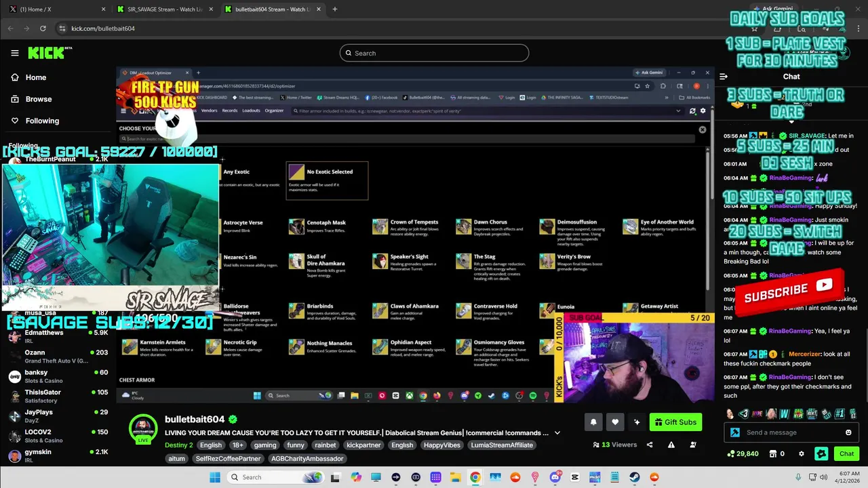
Task: Click the Kick search field
Action: click(434, 53)
